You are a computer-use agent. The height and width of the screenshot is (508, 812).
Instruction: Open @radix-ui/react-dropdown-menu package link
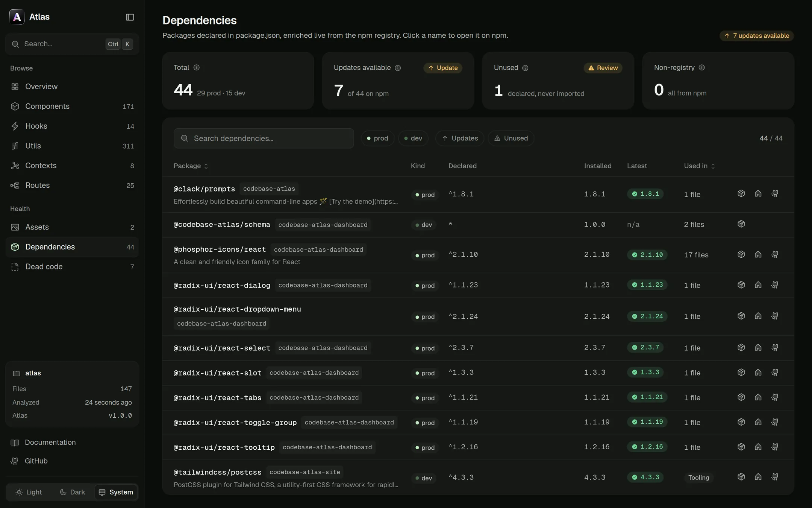pos(237,309)
